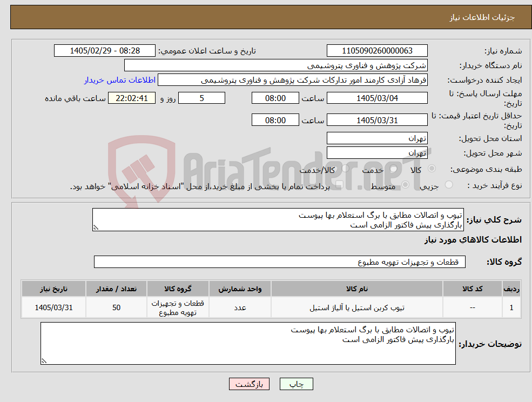
Task: Select the متوسط purchase type radio
Action: (406, 185)
